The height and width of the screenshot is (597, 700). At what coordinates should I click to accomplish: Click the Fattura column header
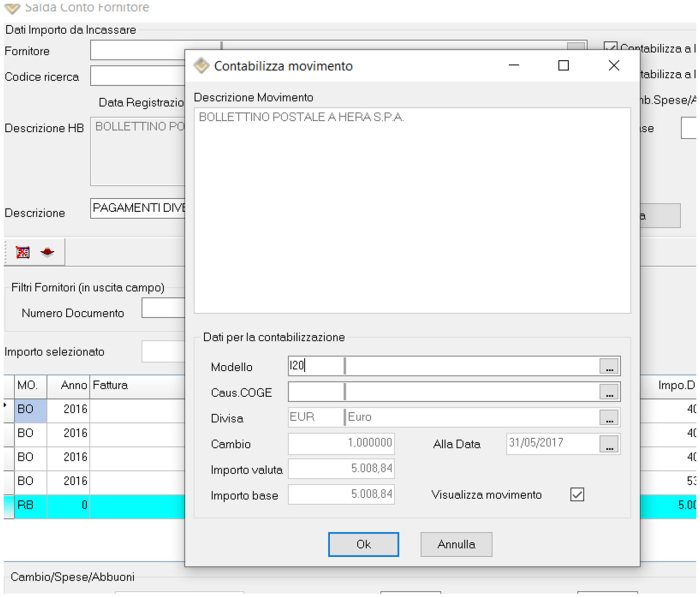pos(138,386)
